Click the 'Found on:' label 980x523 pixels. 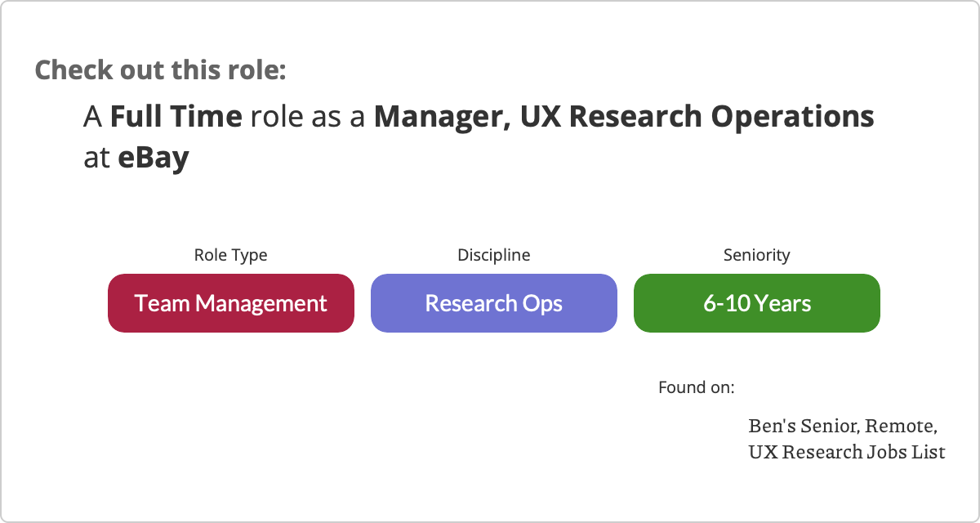pyautogui.click(x=697, y=387)
